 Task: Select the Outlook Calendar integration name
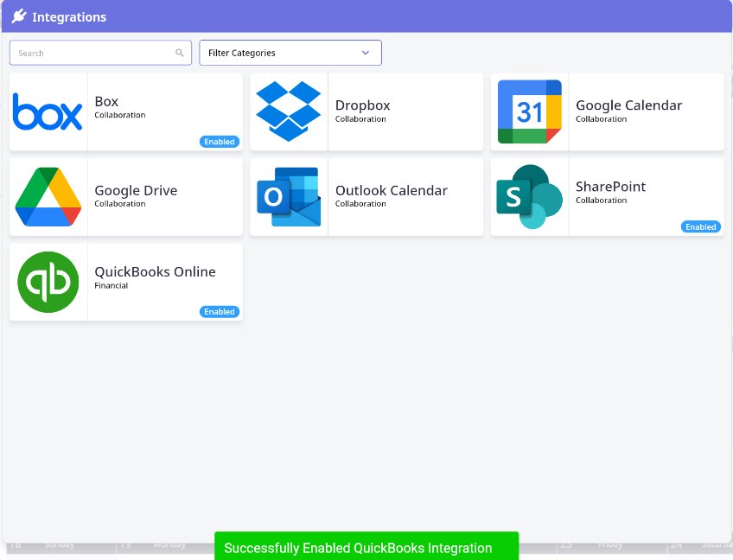point(391,190)
